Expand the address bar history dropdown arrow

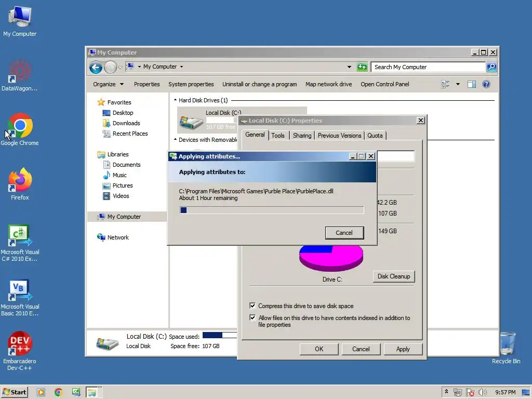click(349, 67)
